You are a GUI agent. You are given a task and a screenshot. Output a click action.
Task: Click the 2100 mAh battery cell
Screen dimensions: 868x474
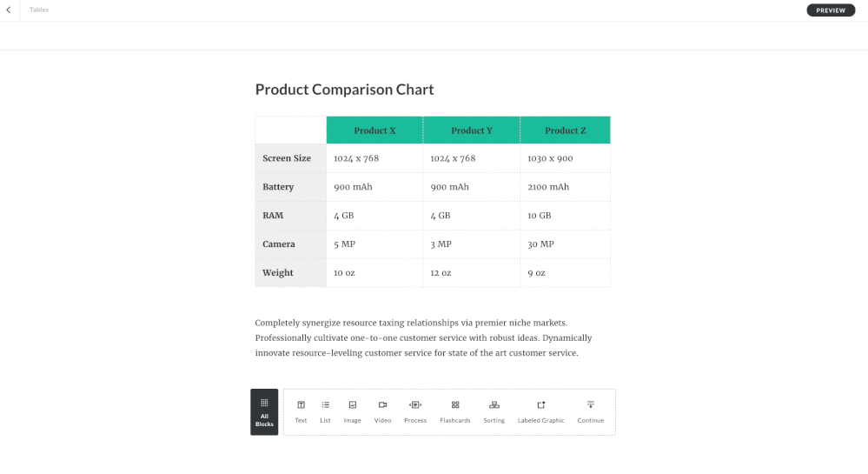coord(548,187)
